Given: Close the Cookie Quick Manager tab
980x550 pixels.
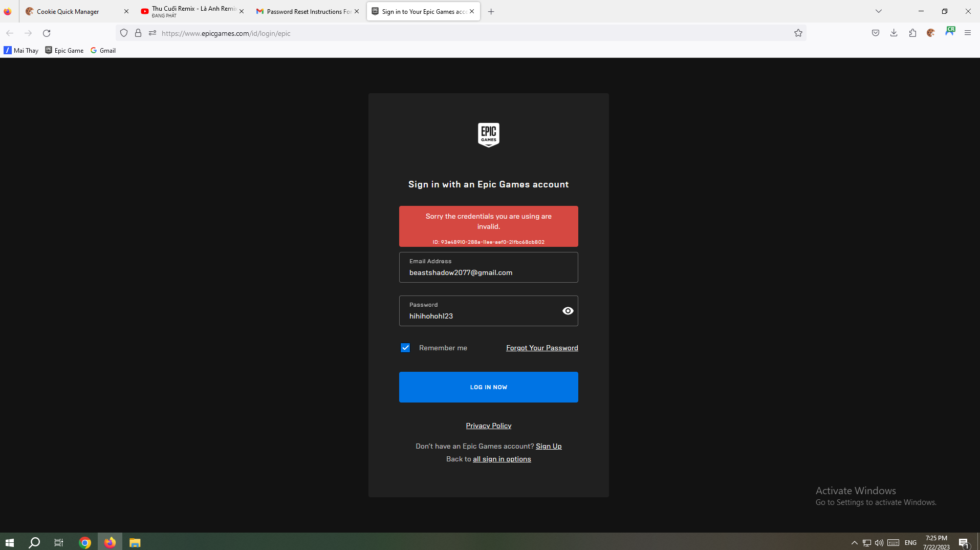Looking at the screenshot, I should 126,11.
